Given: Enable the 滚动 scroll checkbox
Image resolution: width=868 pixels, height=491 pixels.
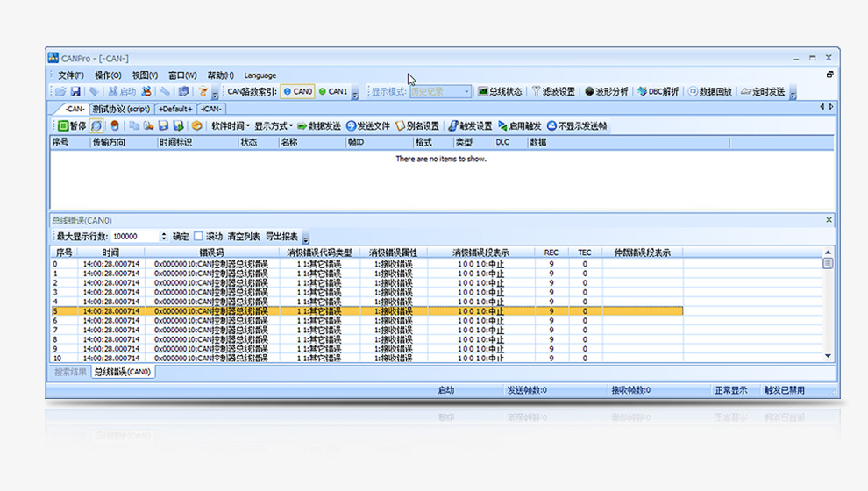Looking at the screenshot, I should [x=198, y=237].
